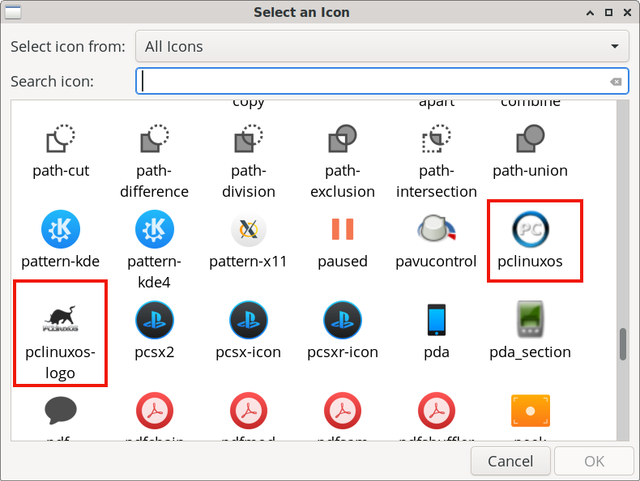Choose the path-difference icon
Screen dimensions: 640x481
[154, 139]
